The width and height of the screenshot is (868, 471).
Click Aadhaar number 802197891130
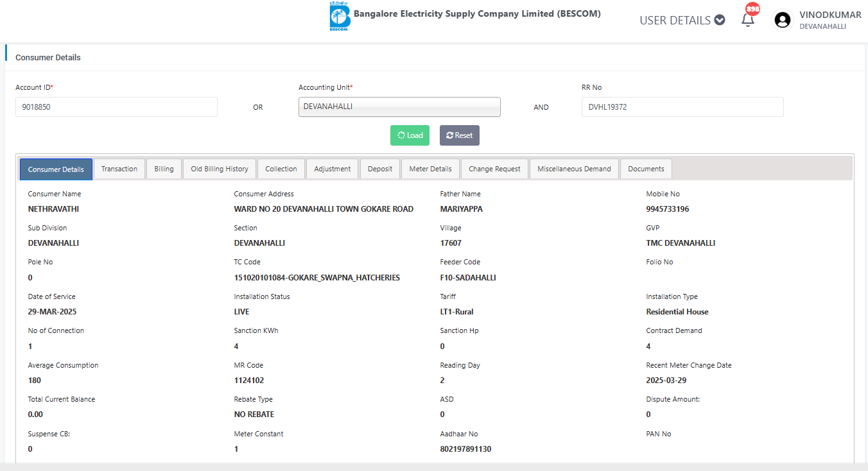click(x=465, y=449)
